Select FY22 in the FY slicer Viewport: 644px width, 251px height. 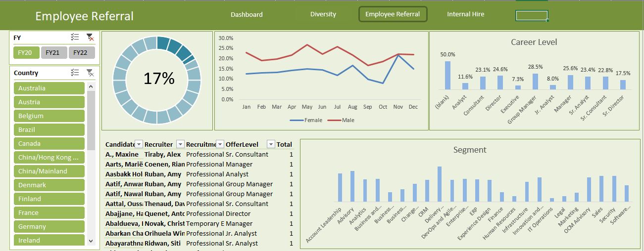point(82,52)
